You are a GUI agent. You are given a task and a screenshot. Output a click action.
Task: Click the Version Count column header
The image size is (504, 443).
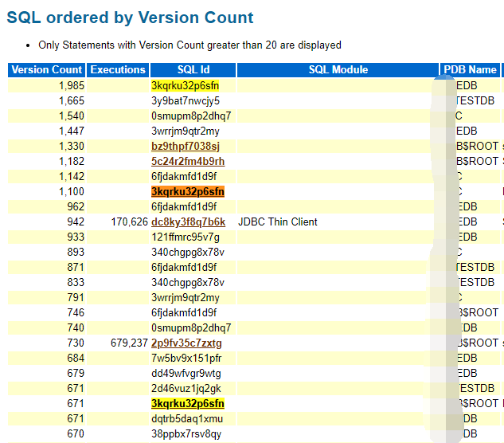pos(47,70)
